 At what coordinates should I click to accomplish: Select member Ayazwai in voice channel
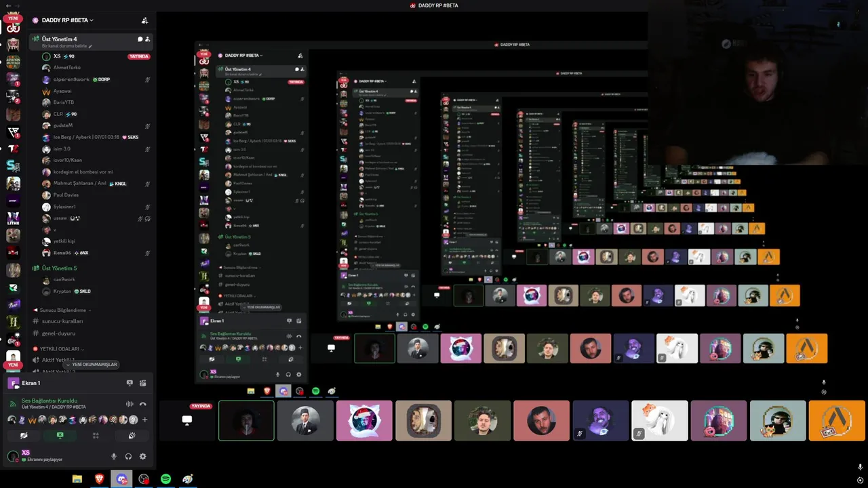95,91
